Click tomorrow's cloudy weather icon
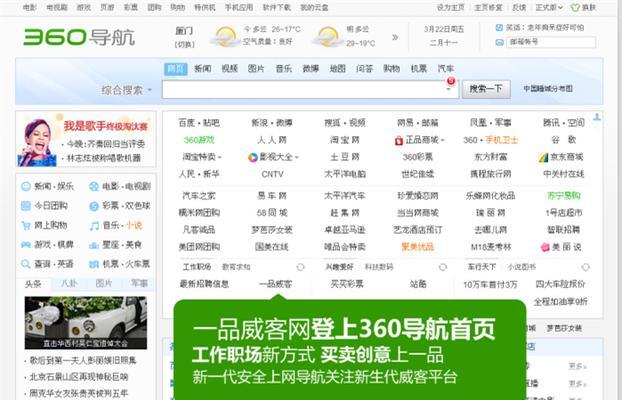The width and height of the screenshot is (622, 400). [x=328, y=37]
